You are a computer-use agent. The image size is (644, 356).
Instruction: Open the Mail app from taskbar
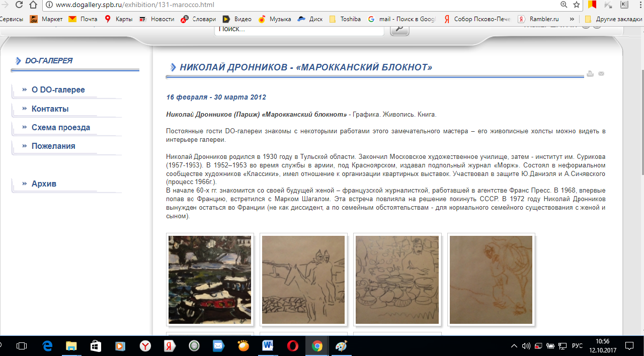pos(218,346)
